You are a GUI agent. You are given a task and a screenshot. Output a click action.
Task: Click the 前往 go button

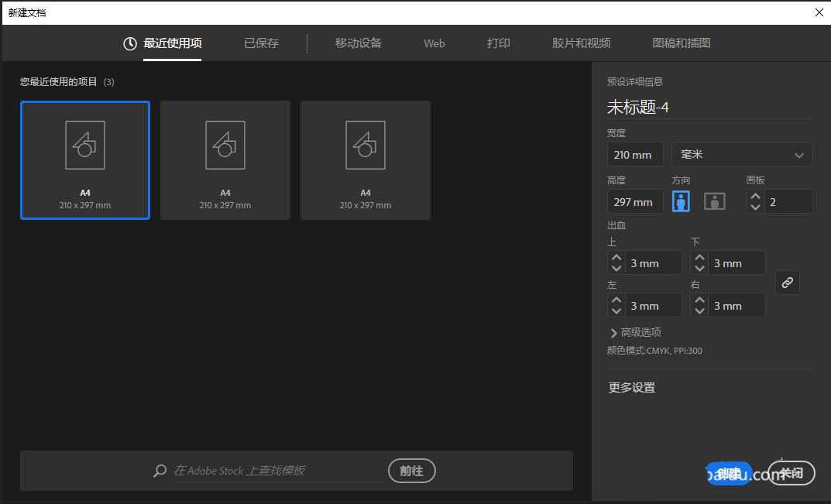click(411, 471)
